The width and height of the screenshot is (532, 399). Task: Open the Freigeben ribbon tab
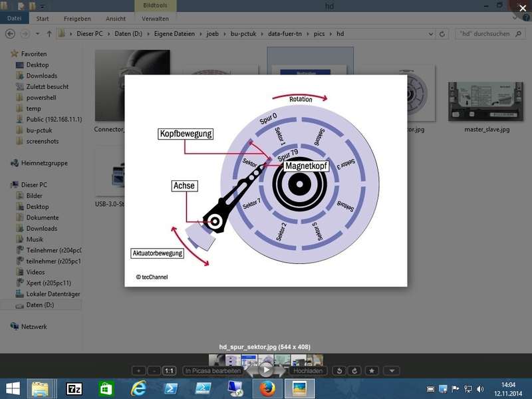[77, 19]
